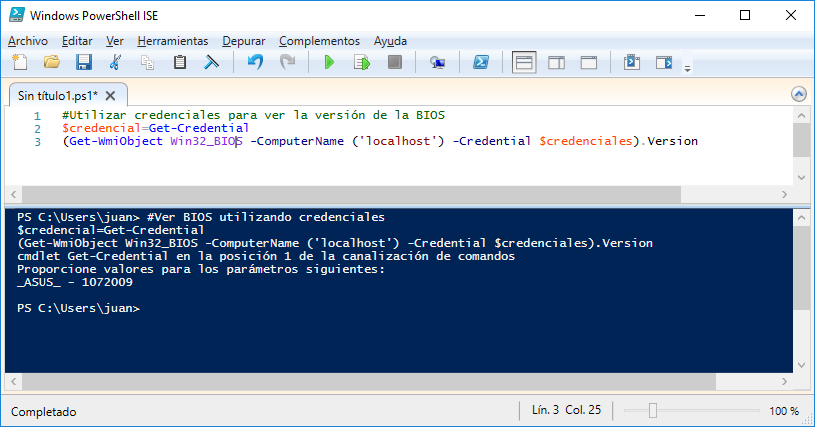Open the Complementos menu
815x427 pixels.
[x=319, y=41]
